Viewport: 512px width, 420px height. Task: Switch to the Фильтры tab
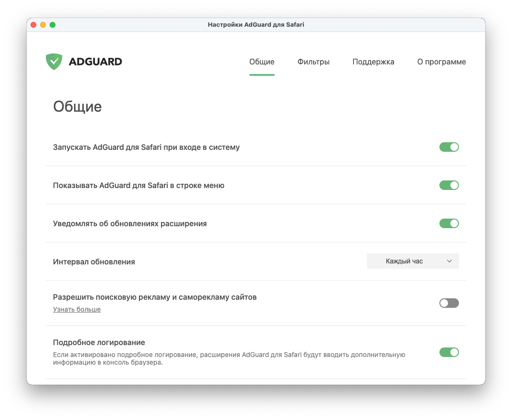313,62
